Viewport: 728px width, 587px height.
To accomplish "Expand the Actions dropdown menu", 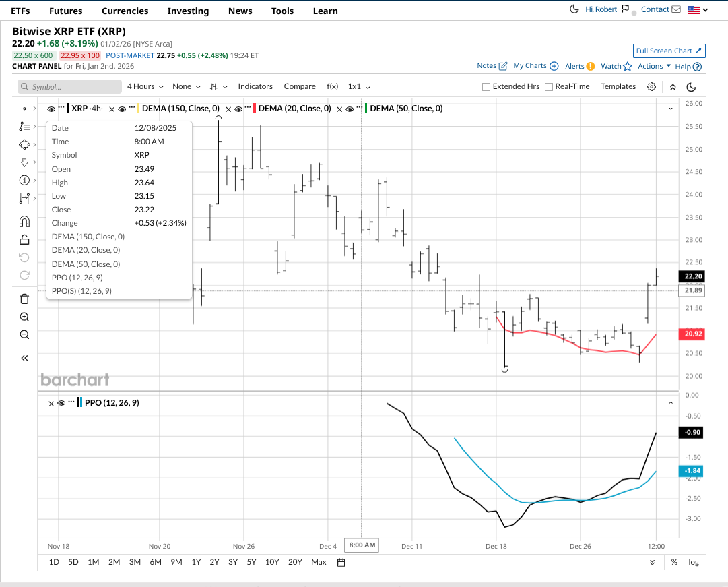I will click(x=654, y=66).
